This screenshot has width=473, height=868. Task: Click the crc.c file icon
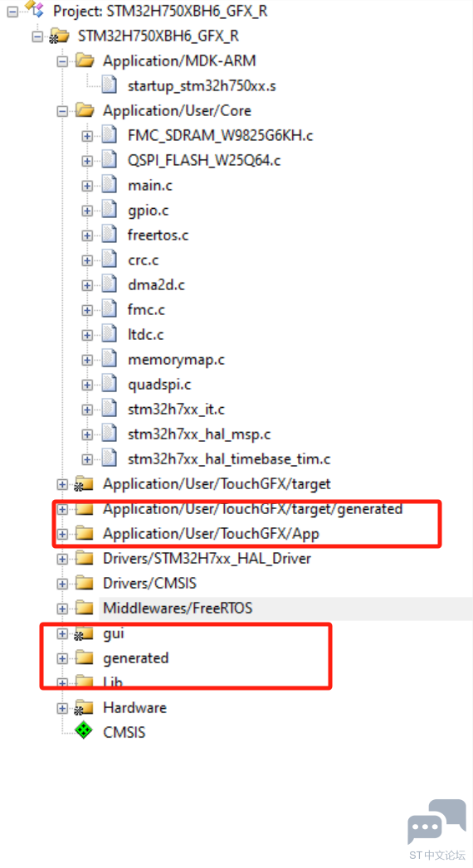pos(109,259)
